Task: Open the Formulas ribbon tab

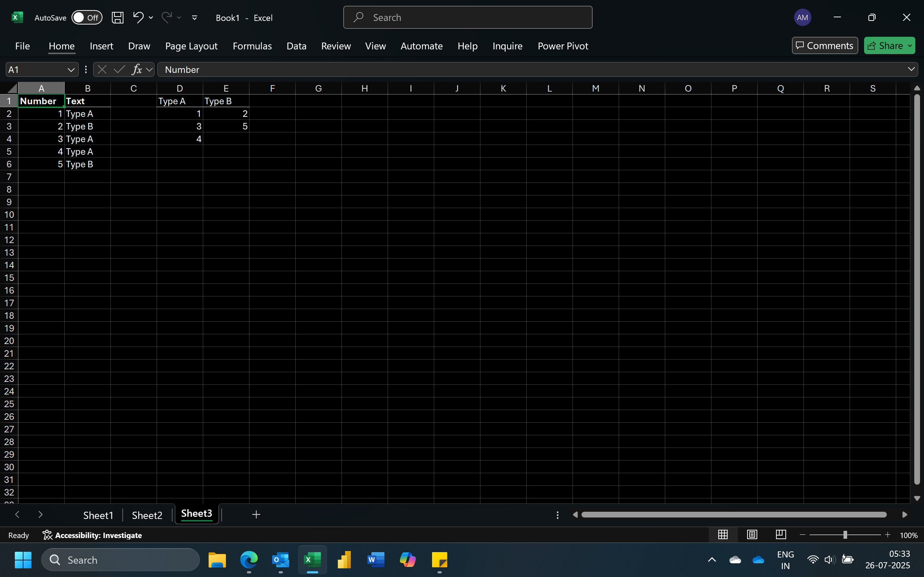Action: click(252, 46)
